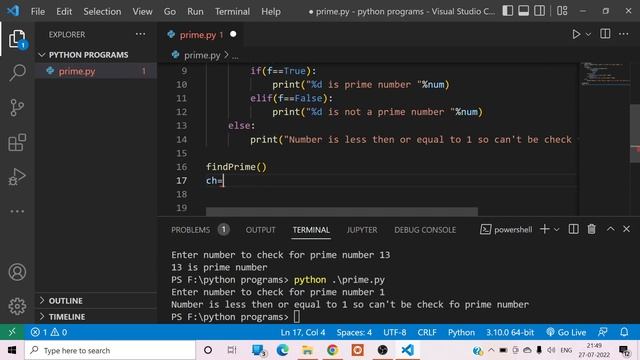
Task: Open the Go menu
Action: (x=170, y=11)
